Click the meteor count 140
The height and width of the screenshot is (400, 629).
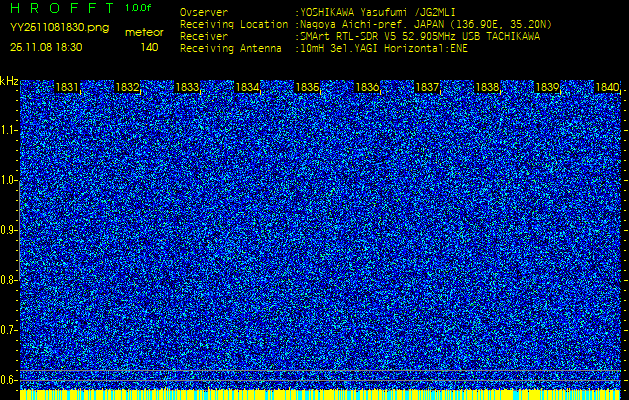[x=149, y=47]
